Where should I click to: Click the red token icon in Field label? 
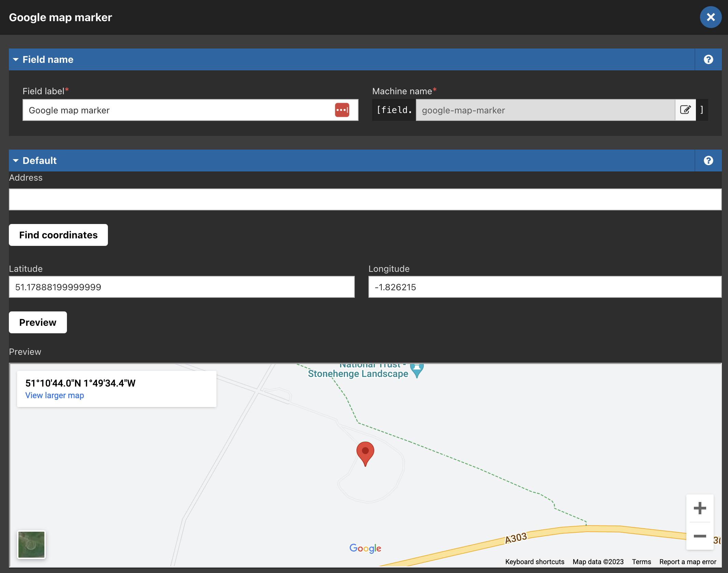pos(342,110)
